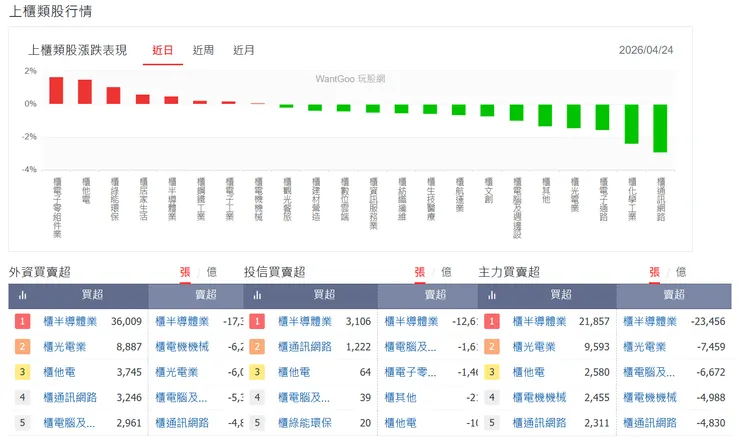Image resolution: width=740 pixels, height=439 pixels.
Task: Click the value 1,222 in 投信 table
Action: click(358, 347)
